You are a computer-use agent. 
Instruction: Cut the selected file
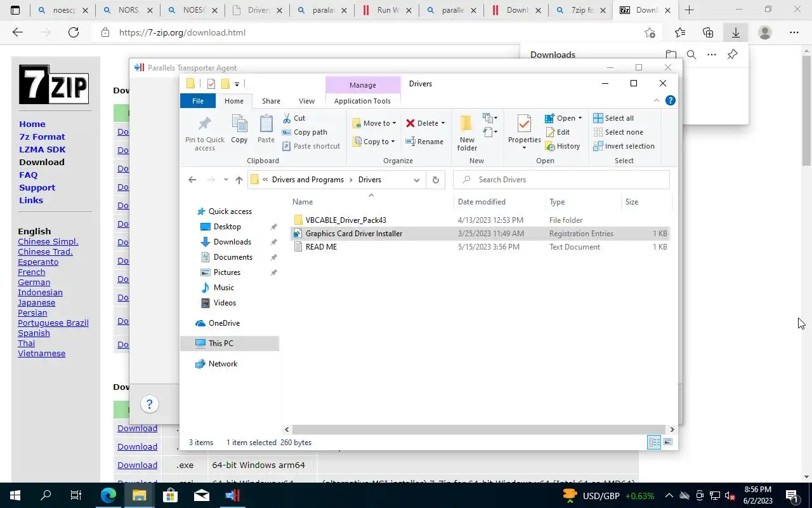coord(294,118)
